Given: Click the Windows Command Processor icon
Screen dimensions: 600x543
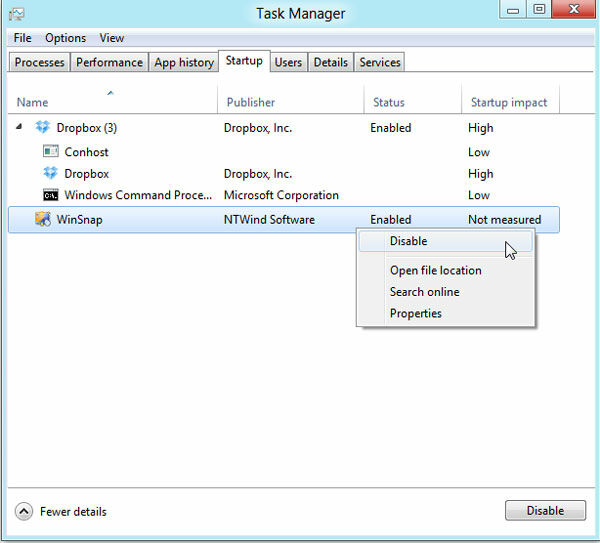Looking at the screenshot, I should click(x=51, y=195).
